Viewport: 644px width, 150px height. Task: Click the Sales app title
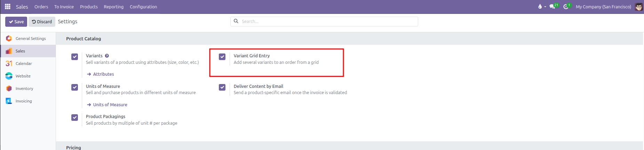coord(22,7)
